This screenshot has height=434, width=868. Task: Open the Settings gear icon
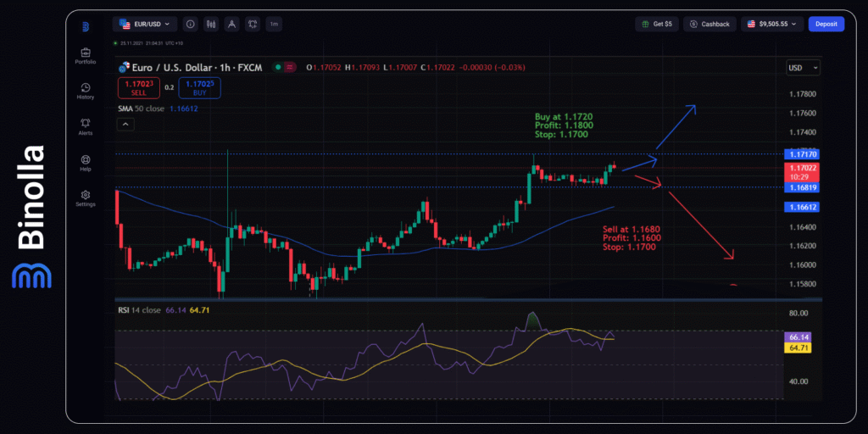(85, 195)
